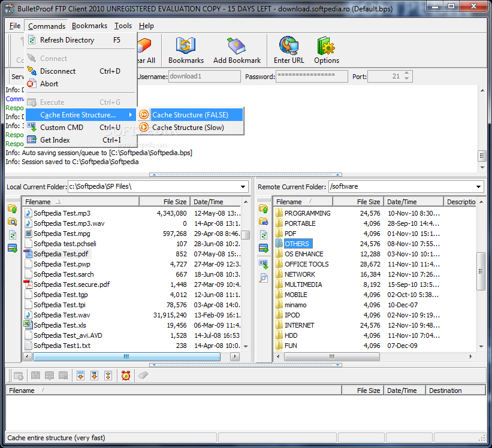The image size is (492, 448).
Task: Select Cache Structure (Slow) submenu item
Action: click(x=191, y=128)
